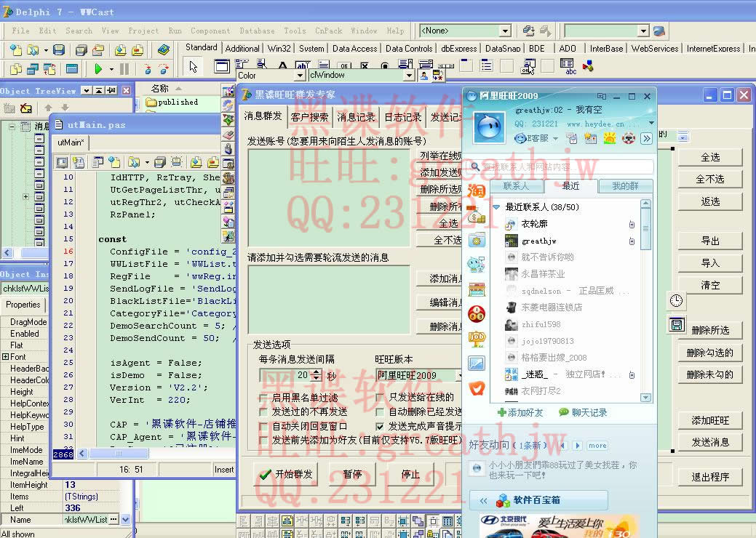756x538 pixels.
Task: Click the more link beside 好友动向
Action: 597,446
